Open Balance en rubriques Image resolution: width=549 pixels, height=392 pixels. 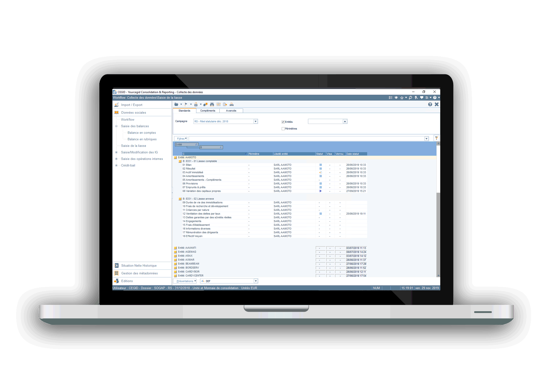142,139
